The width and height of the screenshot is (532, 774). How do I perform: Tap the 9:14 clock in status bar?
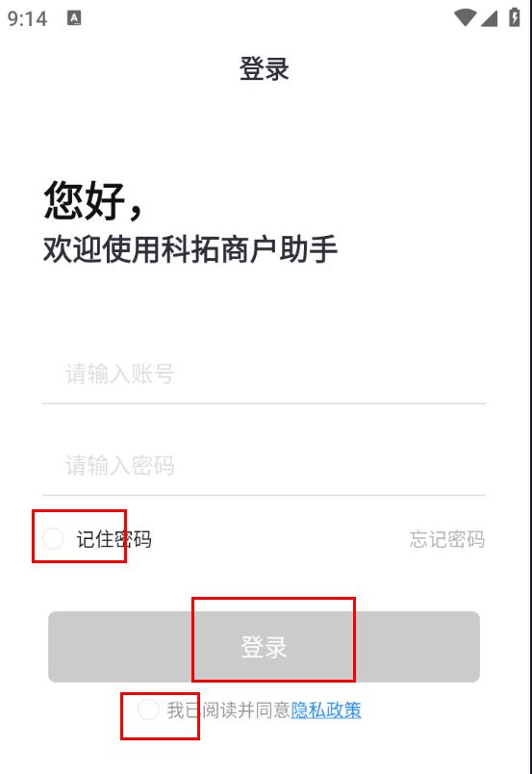27,18
